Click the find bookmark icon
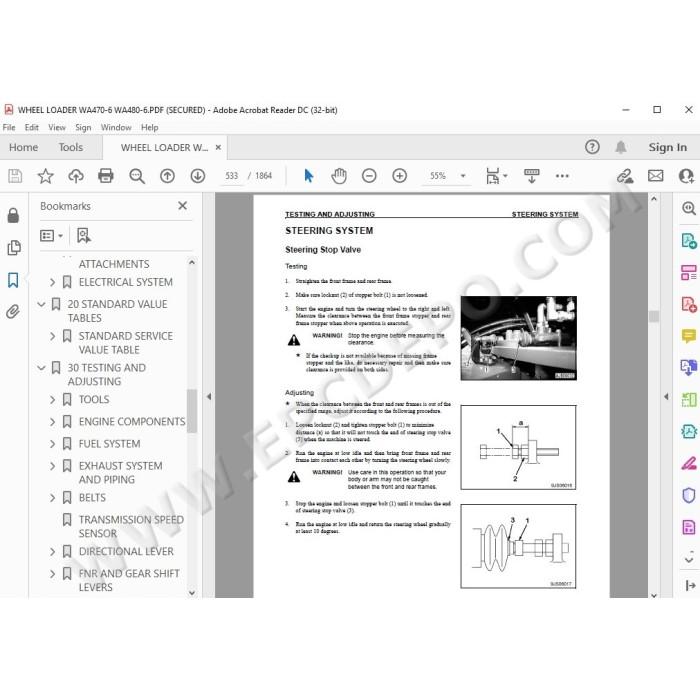The image size is (700, 700). pyautogui.click(x=83, y=235)
